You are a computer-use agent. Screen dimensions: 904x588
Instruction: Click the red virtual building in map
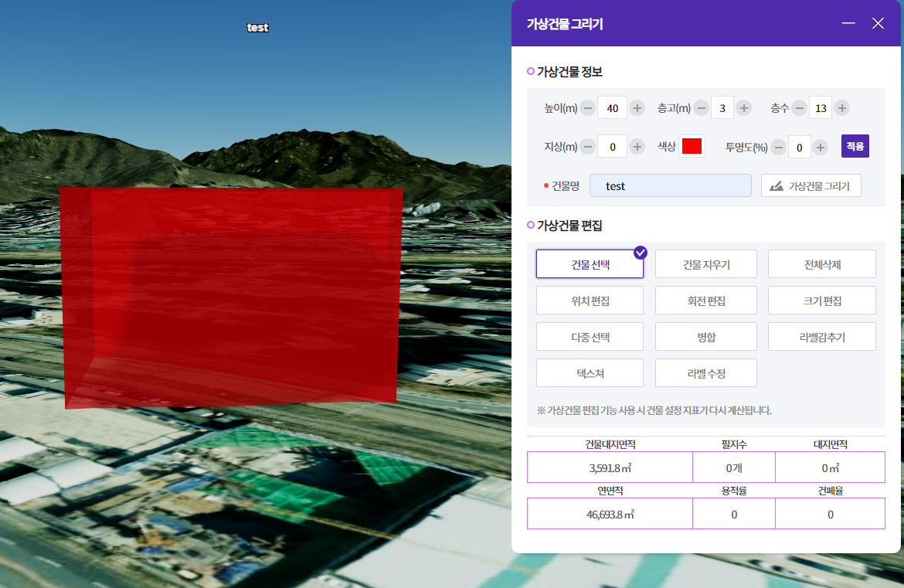click(x=230, y=297)
